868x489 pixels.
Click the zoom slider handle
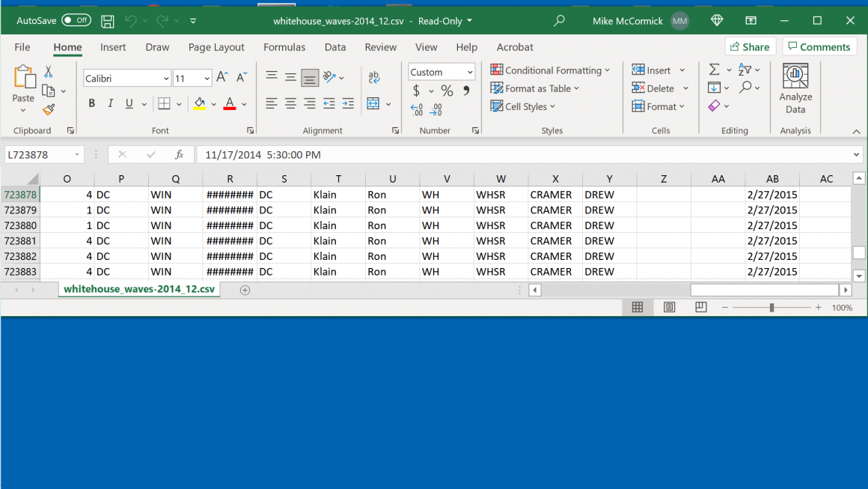(771, 308)
